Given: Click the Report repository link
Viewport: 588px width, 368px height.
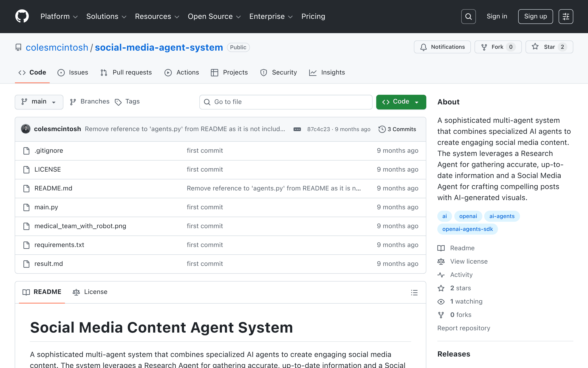Looking at the screenshot, I should [x=464, y=328].
